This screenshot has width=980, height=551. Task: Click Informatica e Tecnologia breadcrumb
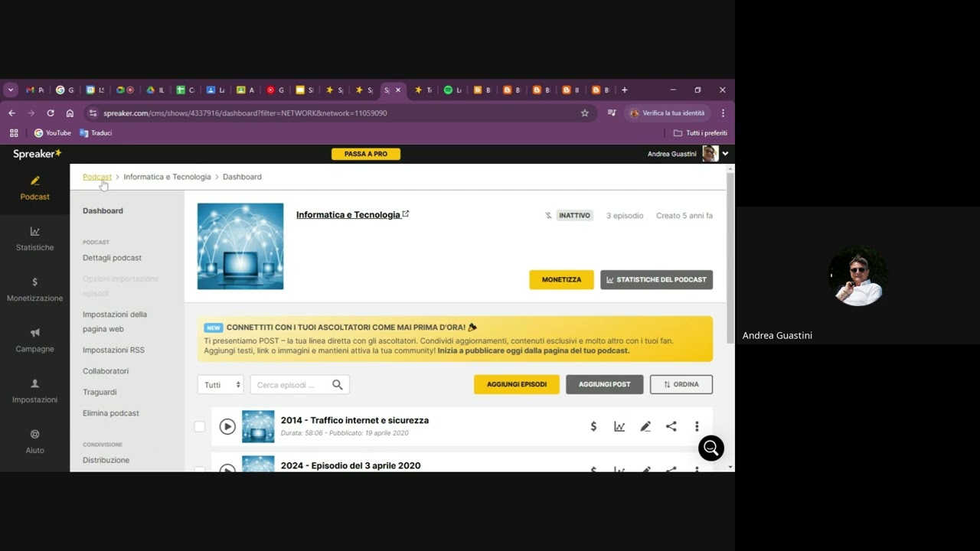167,177
